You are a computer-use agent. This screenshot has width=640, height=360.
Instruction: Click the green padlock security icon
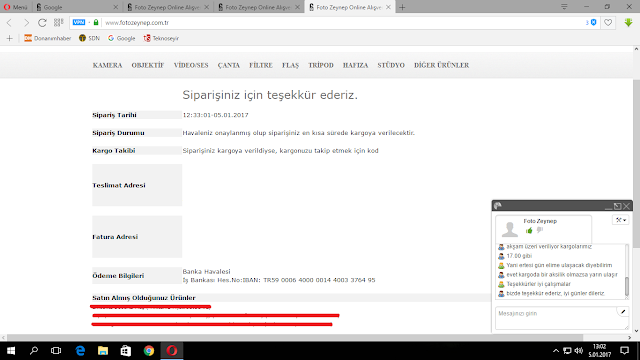(96, 22)
